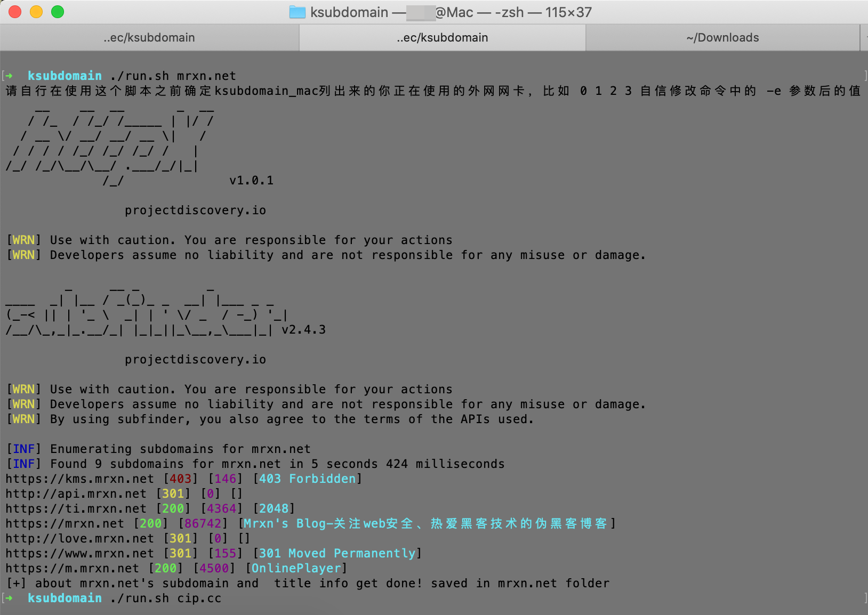Click the "./run.sh mrxn.net" command text
Image resolution: width=868 pixels, height=615 pixels.
pyautogui.click(x=173, y=76)
